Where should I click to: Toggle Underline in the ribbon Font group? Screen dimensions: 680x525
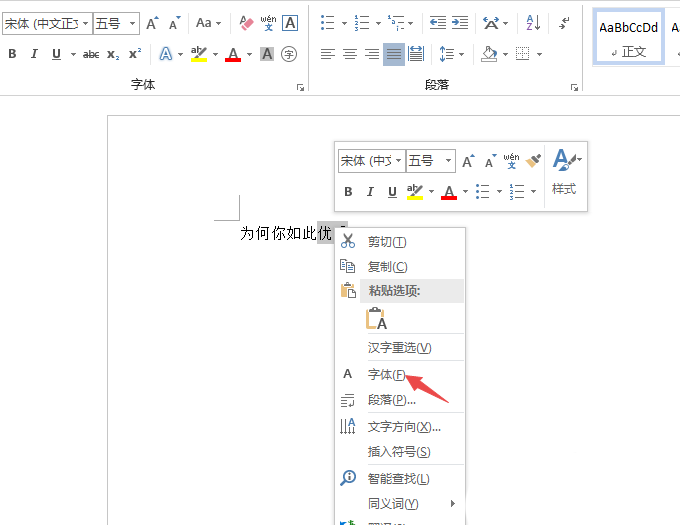56,54
